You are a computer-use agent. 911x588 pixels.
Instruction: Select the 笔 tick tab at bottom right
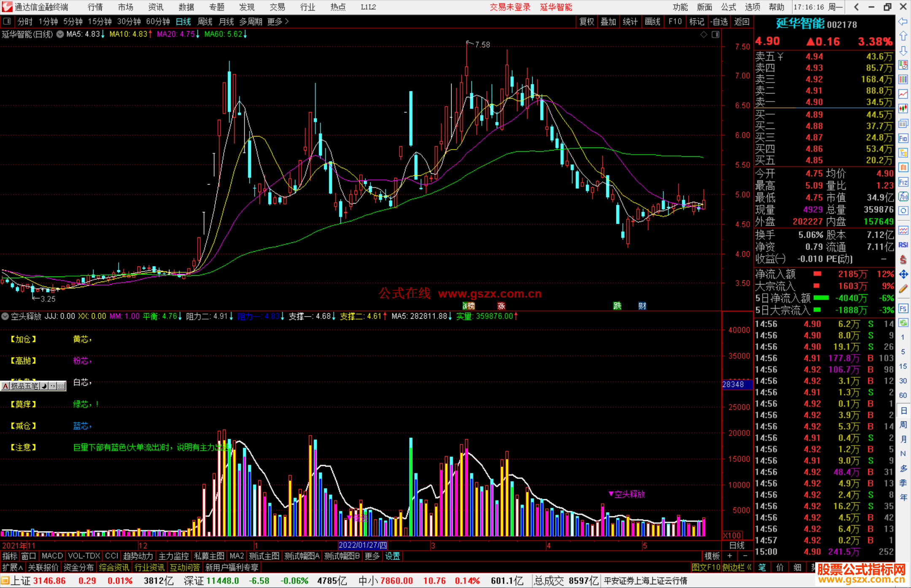[x=762, y=567]
